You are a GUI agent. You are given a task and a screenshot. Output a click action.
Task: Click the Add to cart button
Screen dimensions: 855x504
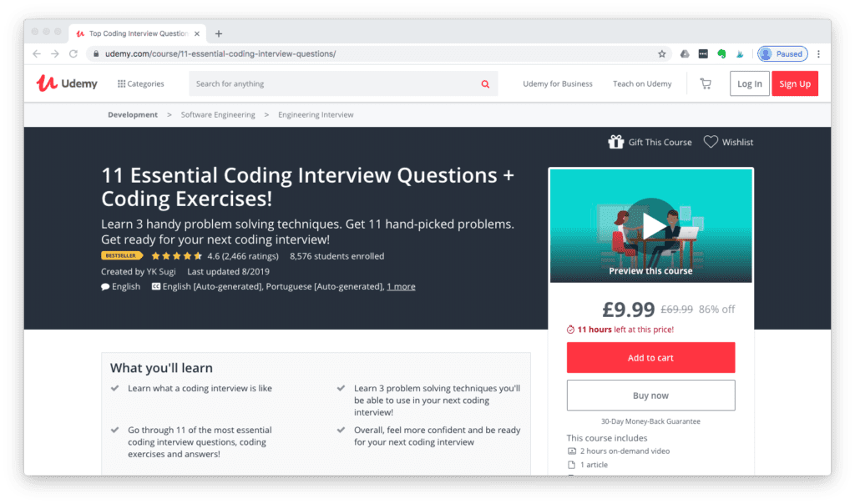(x=650, y=357)
